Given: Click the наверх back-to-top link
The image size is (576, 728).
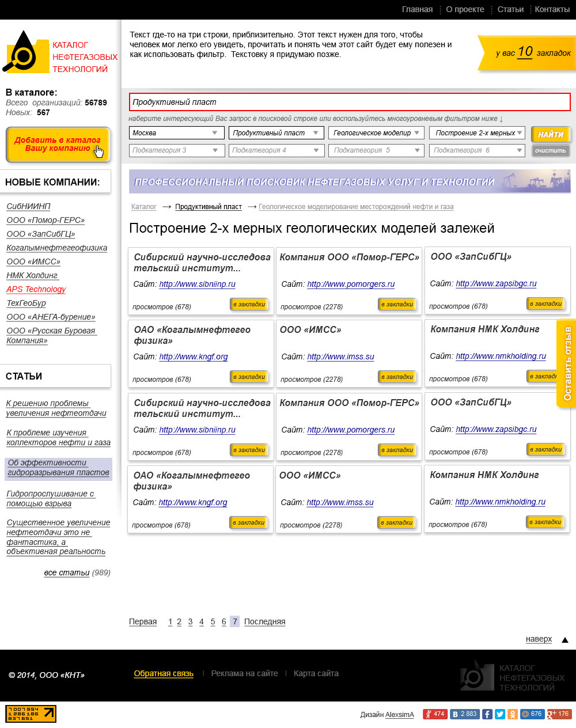Looking at the screenshot, I should coord(539,639).
